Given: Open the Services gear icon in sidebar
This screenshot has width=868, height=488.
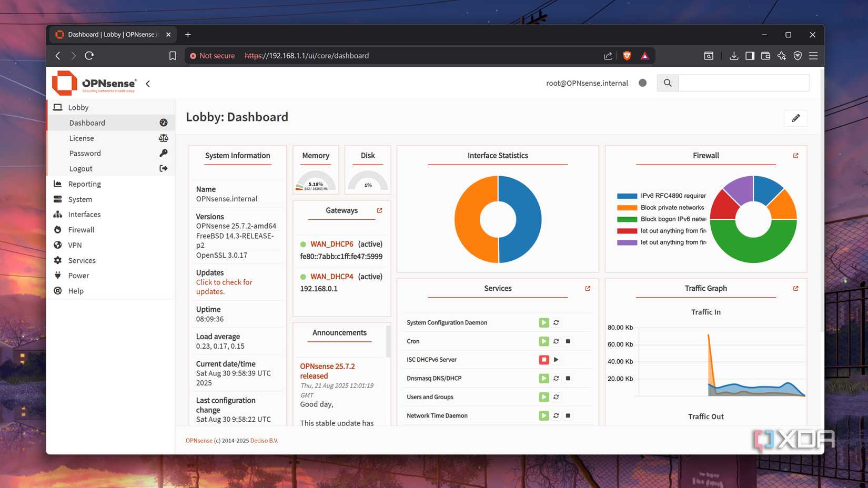Looking at the screenshot, I should coord(57,260).
